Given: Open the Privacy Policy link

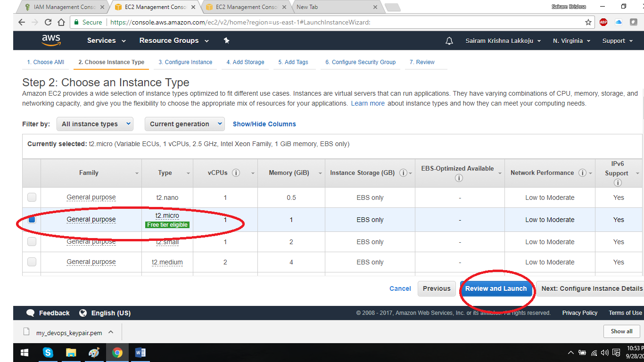Looking at the screenshot, I should pos(580,313).
